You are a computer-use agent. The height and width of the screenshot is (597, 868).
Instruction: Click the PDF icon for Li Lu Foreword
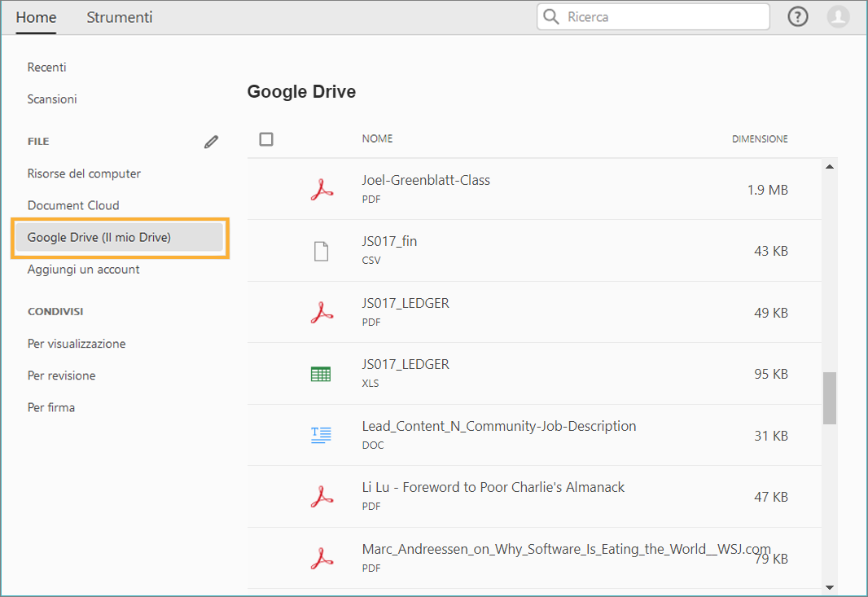click(322, 496)
